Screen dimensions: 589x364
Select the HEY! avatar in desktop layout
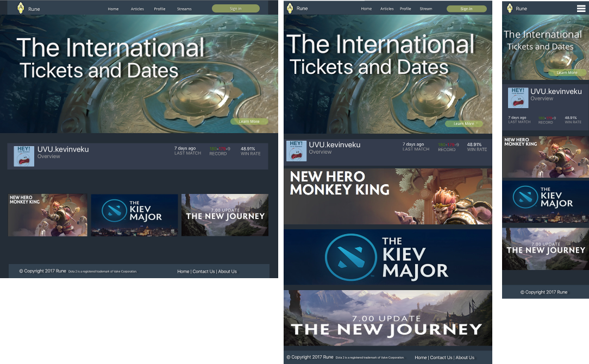[x=24, y=156]
